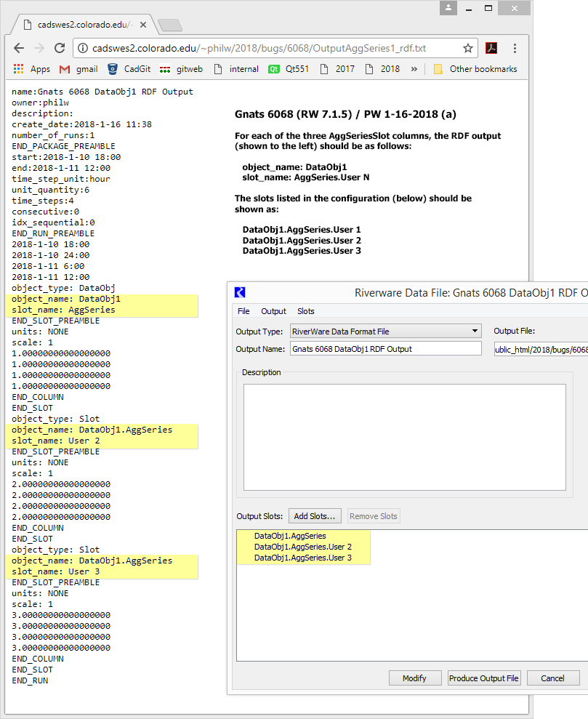Select DataObj1.AggSeries in the Output Slots list
This screenshot has height=719, width=588.
click(290, 536)
